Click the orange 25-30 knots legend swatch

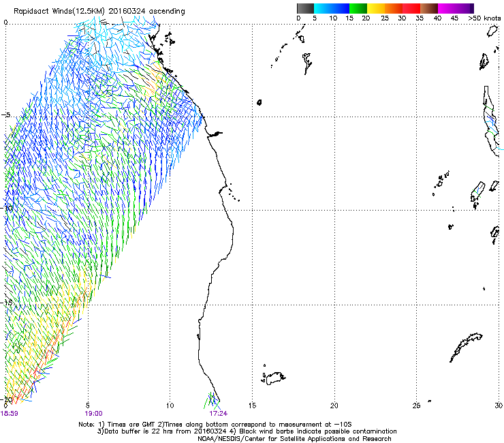coord(394,8)
